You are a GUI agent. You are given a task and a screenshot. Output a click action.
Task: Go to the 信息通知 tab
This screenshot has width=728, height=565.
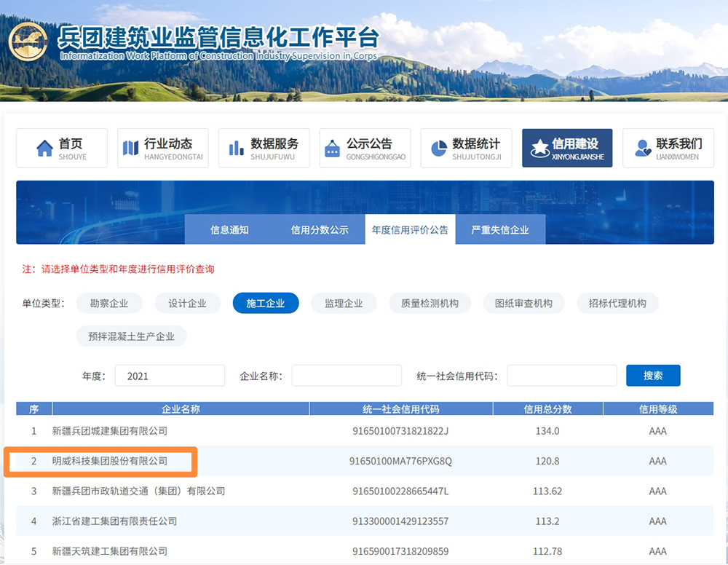[229, 230]
